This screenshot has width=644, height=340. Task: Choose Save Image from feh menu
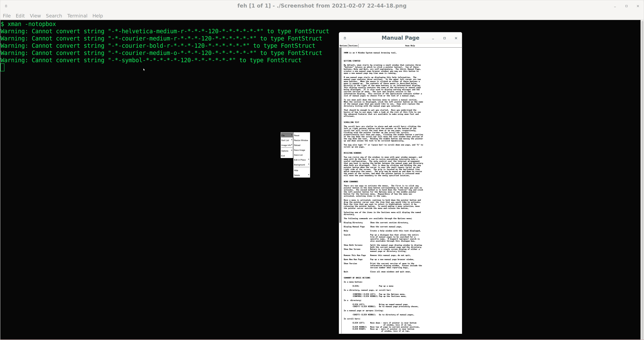(x=300, y=150)
